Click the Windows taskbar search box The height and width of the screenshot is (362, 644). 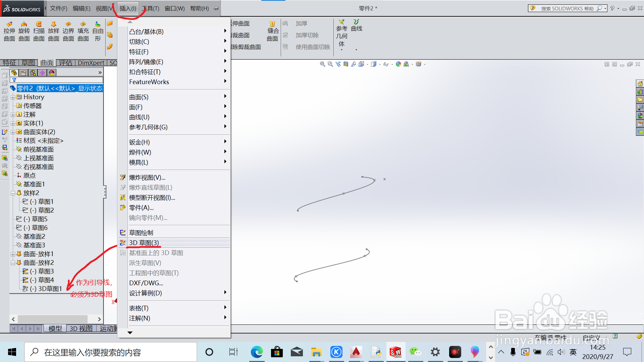click(x=111, y=352)
